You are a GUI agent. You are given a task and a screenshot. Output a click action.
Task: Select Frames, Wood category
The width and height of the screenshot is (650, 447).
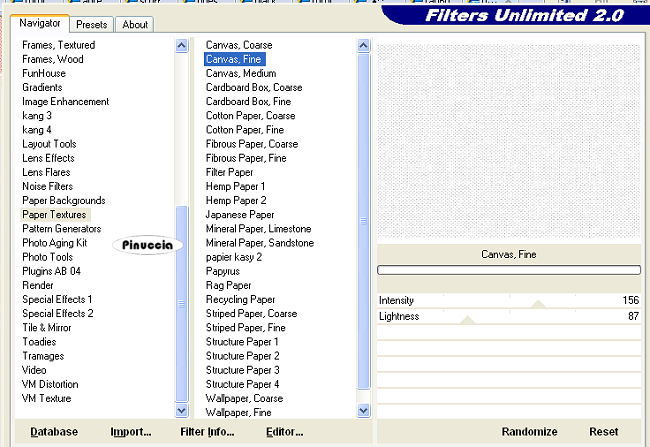coord(53,59)
